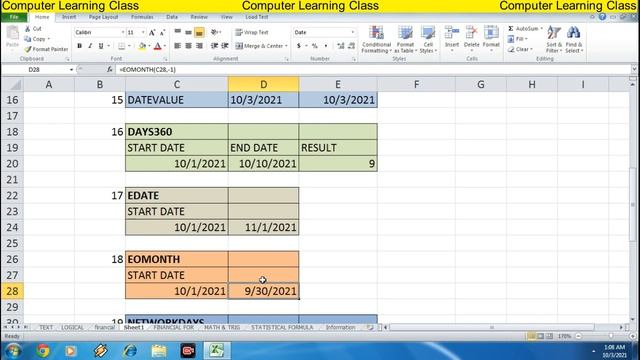Click the Merge & Center button
This screenshot has width=640, height=360.
(x=261, y=46)
